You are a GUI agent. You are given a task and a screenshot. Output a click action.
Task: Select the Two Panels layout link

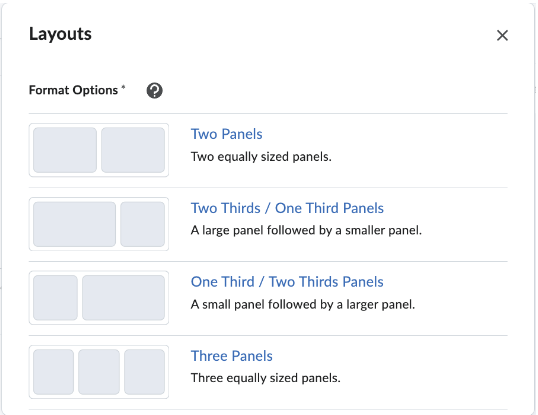coord(226,134)
